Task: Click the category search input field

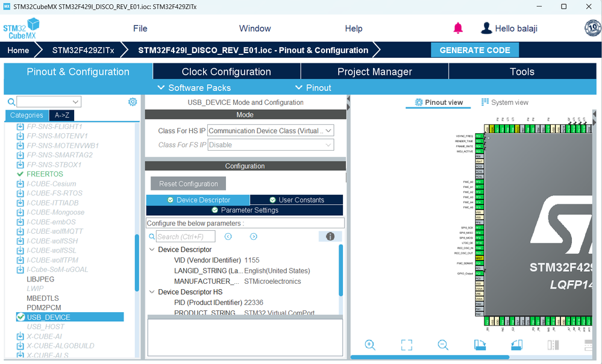Action: click(44, 102)
